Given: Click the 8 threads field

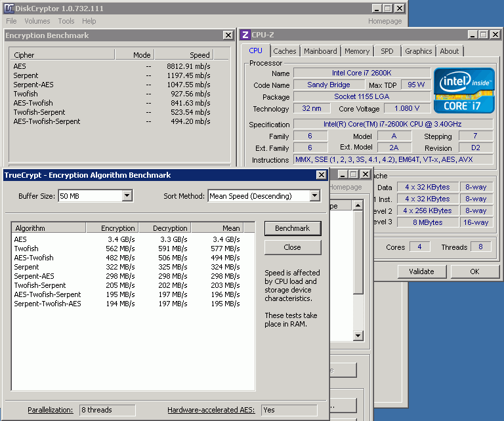Looking at the screenshot, I should pos(108,410).
